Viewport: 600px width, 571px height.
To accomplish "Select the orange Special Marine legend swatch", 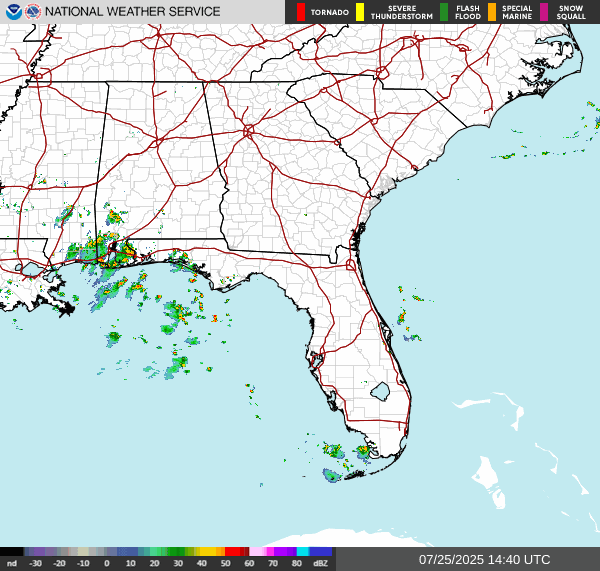I will (x=492, y=12).
